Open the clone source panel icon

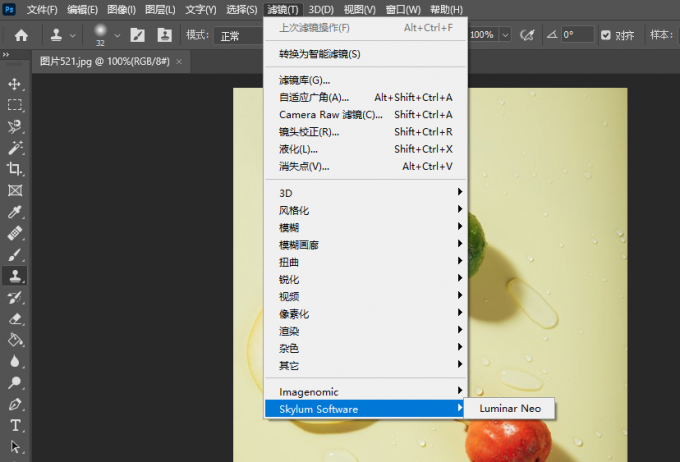coord(164,35)
